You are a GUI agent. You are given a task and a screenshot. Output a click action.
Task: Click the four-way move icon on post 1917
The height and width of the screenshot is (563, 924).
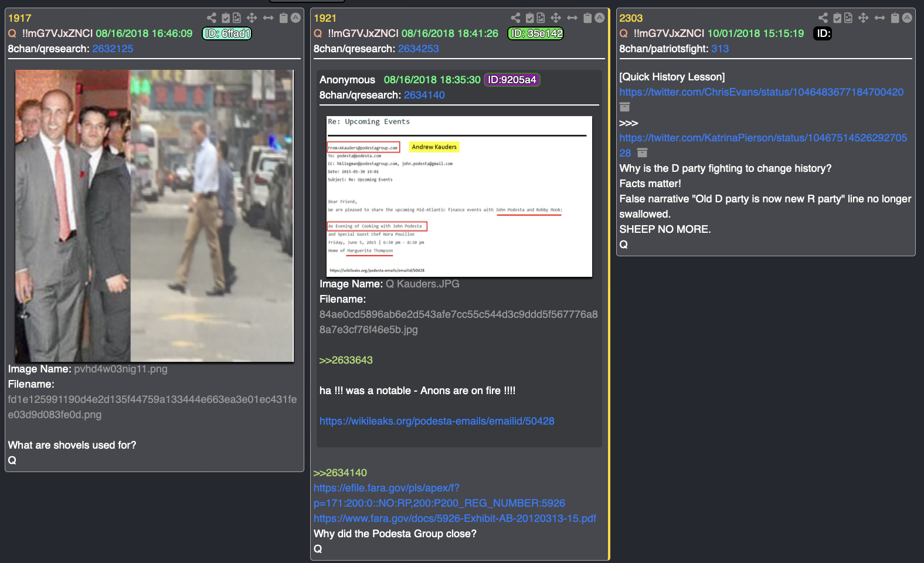(x=252, y=18)
